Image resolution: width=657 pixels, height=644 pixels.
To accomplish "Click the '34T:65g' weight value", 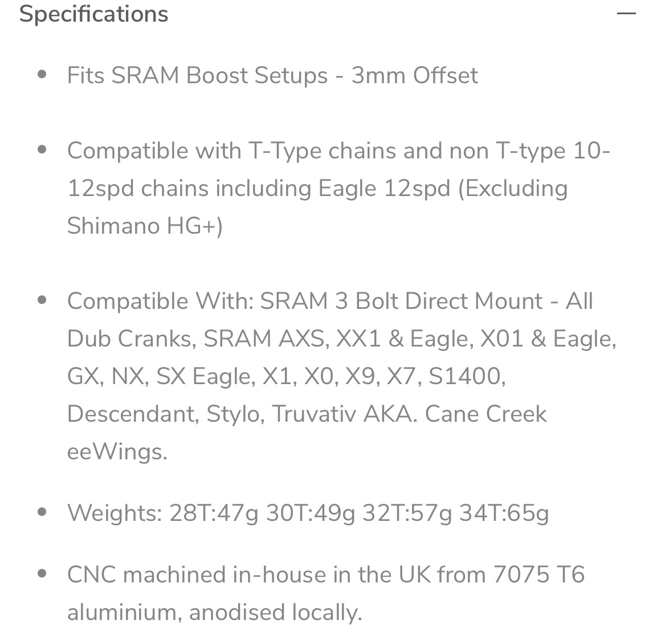I will pyautogui.click(x=504, y=513).
